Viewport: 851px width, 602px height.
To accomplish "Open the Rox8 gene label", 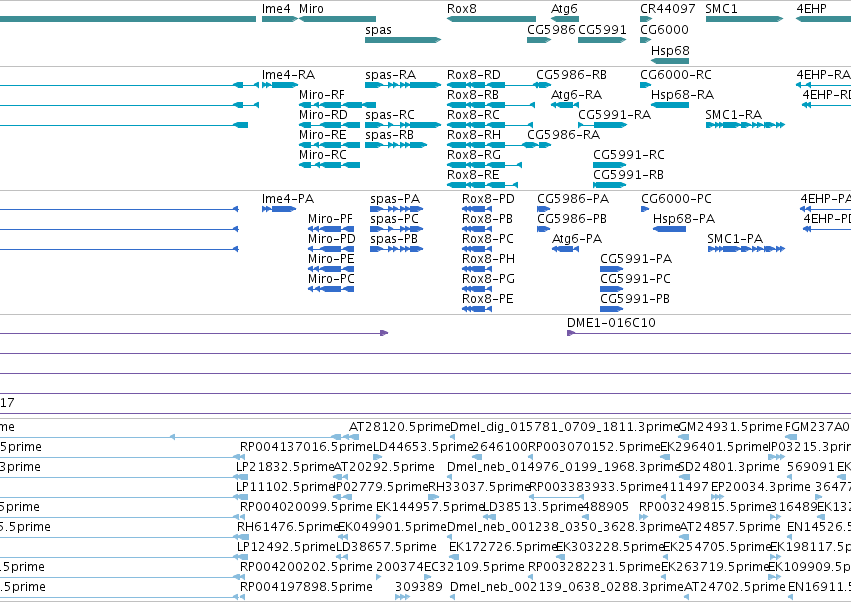I will click(461, 9).
